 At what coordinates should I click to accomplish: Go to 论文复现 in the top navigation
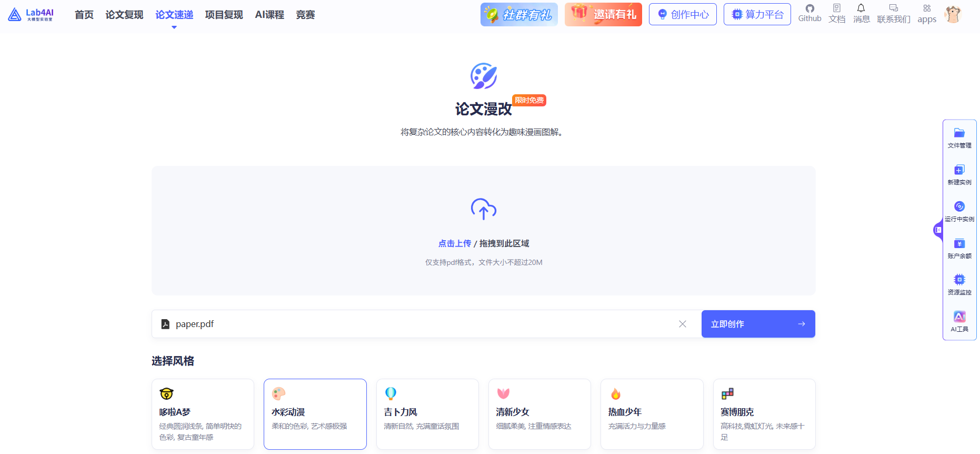[124, 15]
